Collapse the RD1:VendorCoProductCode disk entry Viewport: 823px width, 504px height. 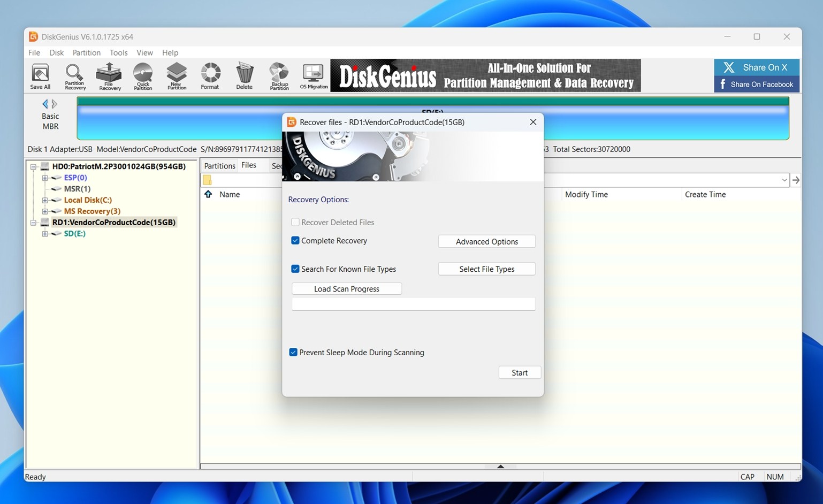(33, 222)
